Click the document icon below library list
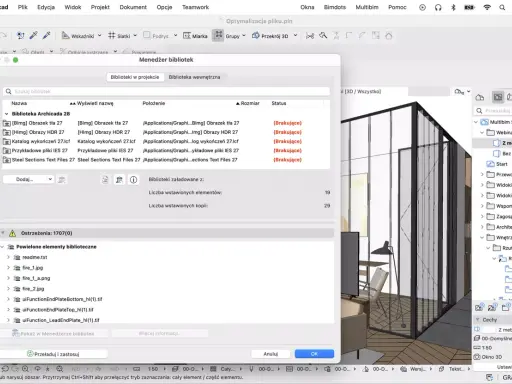The height and width of the screenshot is (384, 512). (105, 180)
